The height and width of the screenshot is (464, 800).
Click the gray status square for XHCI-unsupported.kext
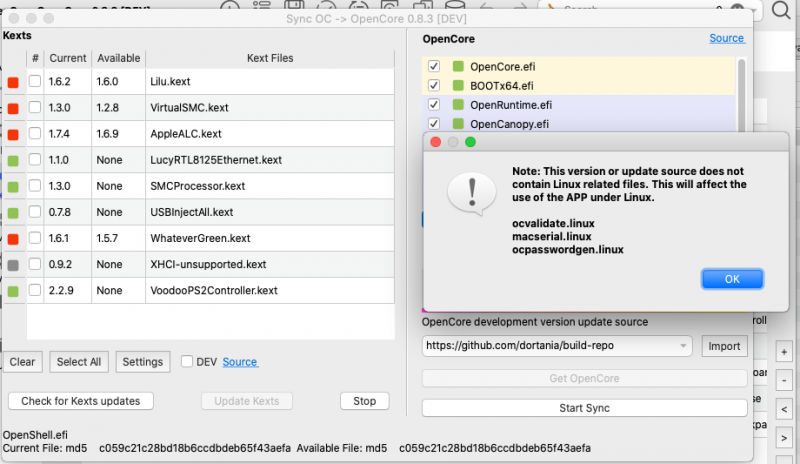tap(13, 265)
